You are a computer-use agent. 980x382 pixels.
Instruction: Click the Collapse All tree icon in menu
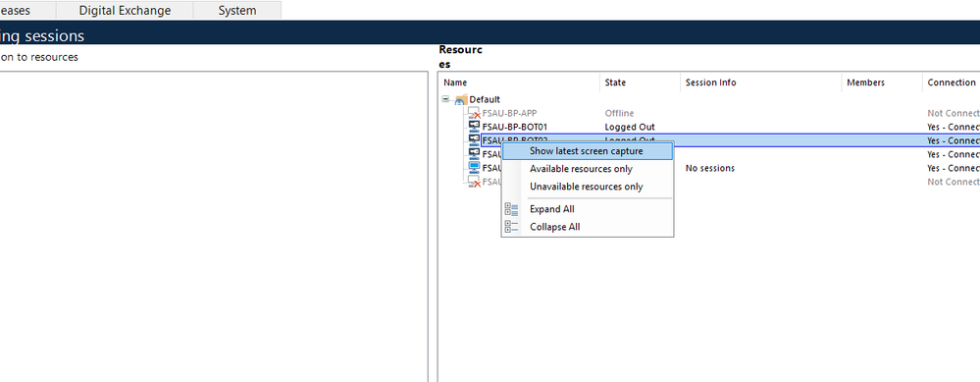pos(511,227)
